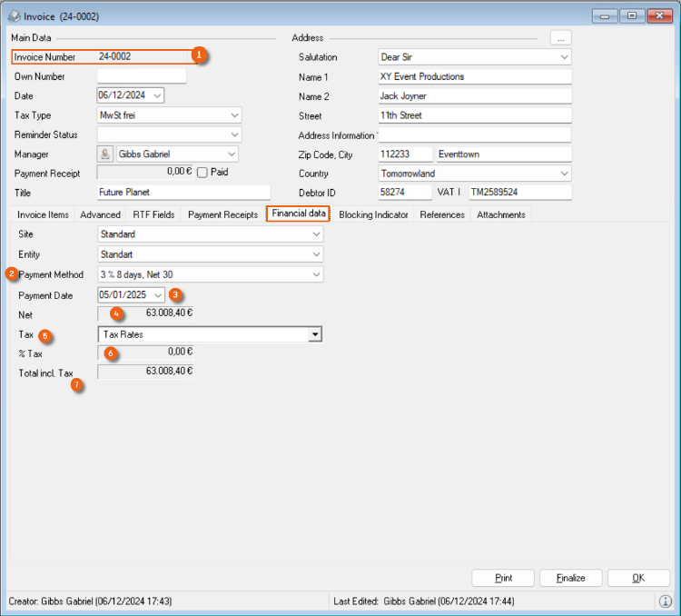Click the invoice window title icon
The image size is (681, 616).
[x=14, y=16]
